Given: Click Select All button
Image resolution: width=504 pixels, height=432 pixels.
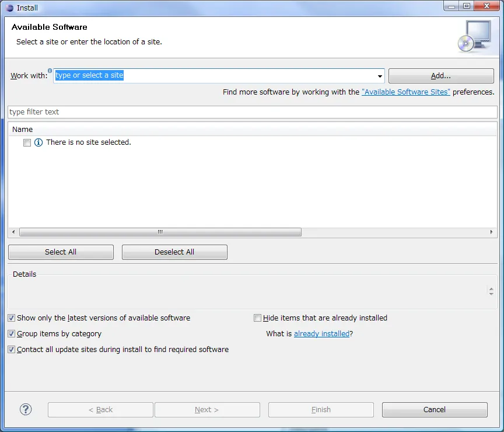Looking at the screenshot, I should (x=61, y=252).
